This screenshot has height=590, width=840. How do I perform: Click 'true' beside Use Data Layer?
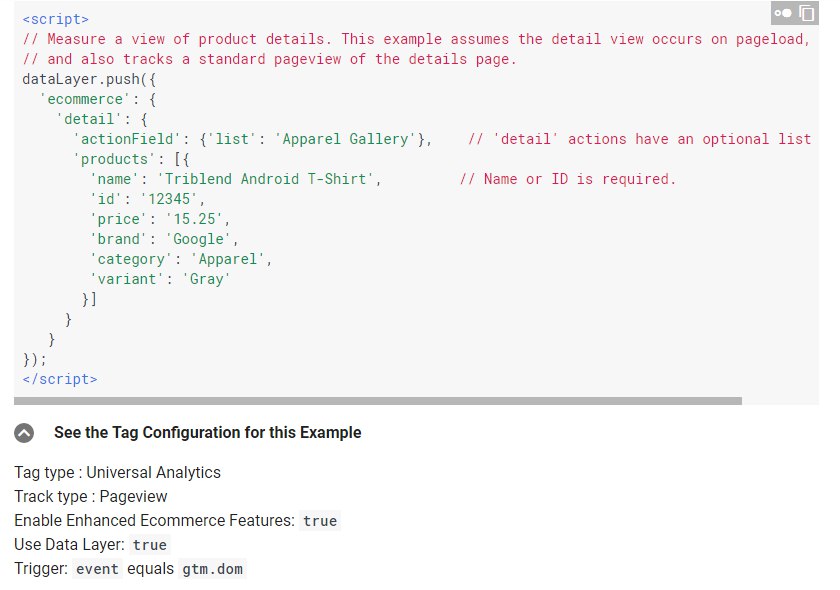pos(149,545)
